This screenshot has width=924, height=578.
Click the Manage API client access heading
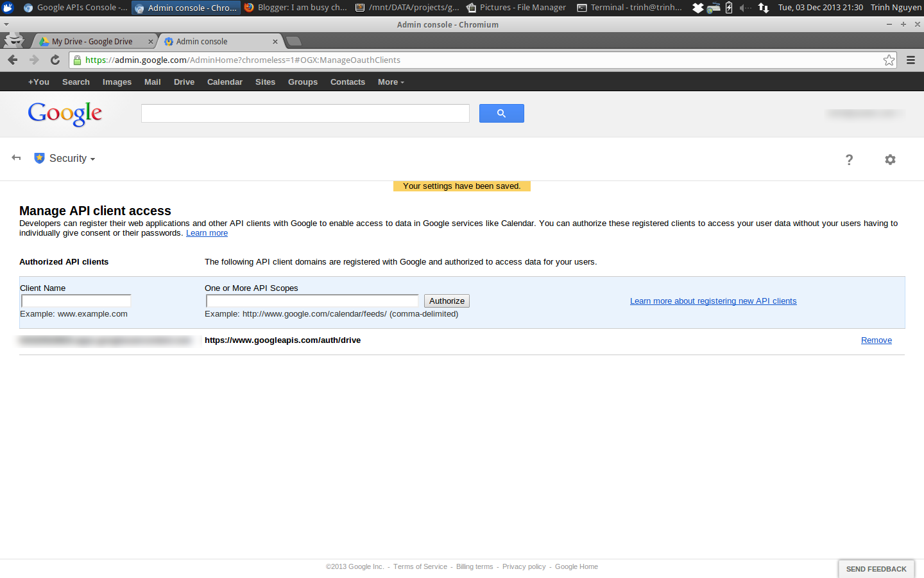click(95, 211)
